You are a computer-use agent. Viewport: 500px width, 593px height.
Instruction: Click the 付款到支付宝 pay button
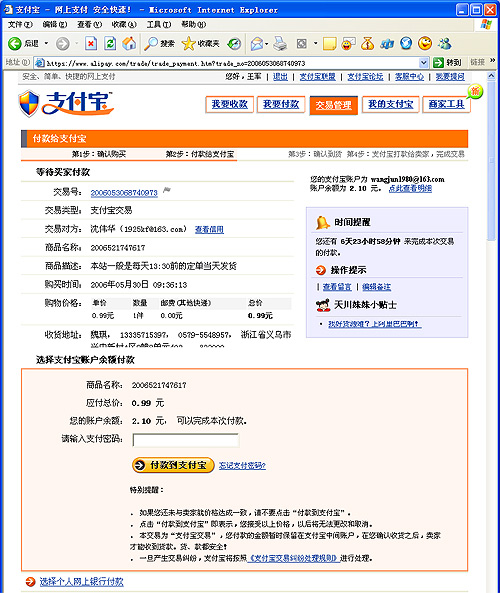tap(173, 465)
